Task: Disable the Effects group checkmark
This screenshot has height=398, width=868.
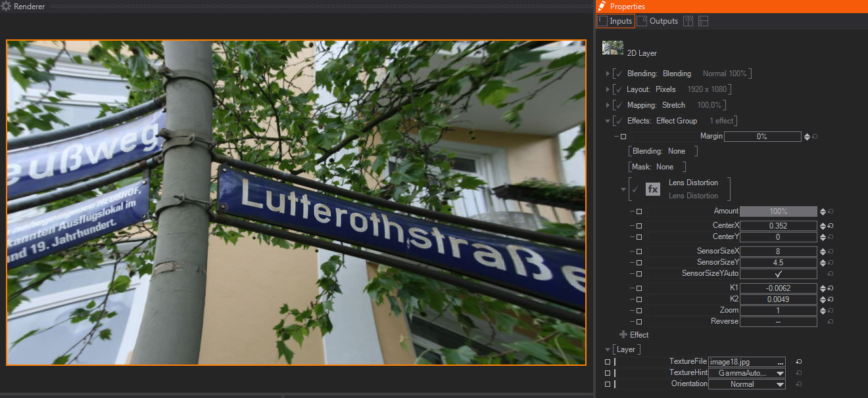Action: [619, 121]
